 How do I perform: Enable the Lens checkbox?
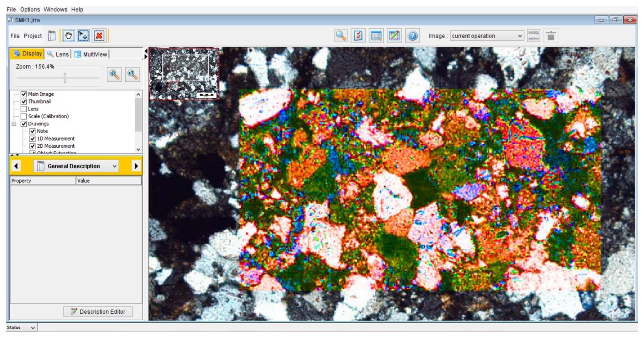point(24,109)
